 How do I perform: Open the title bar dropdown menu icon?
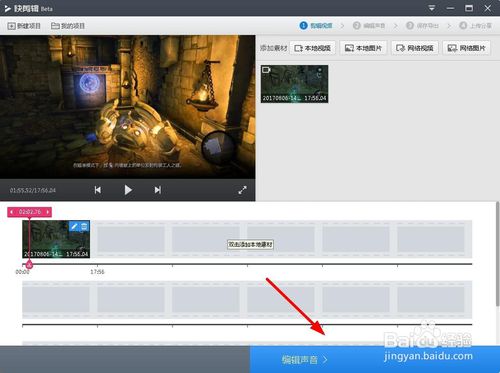point(432,8)
